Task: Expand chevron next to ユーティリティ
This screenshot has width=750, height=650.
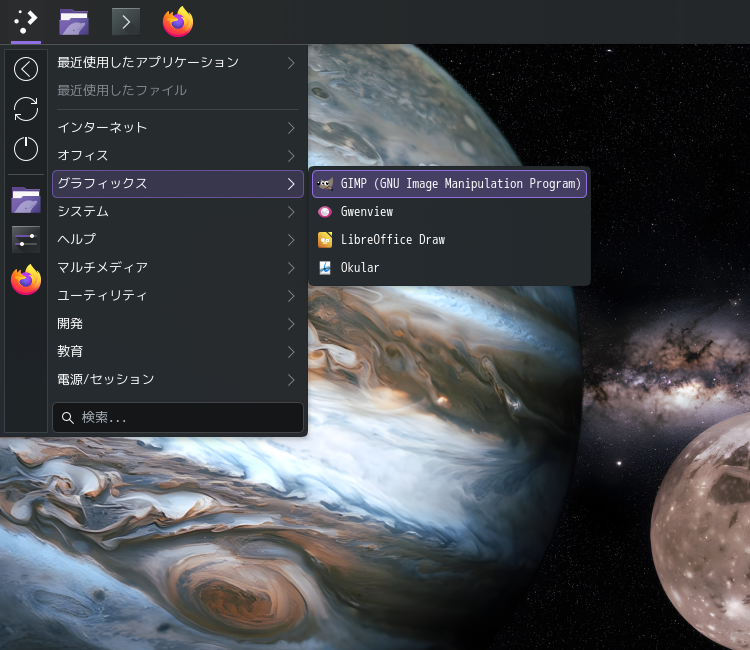Action: 291,296
